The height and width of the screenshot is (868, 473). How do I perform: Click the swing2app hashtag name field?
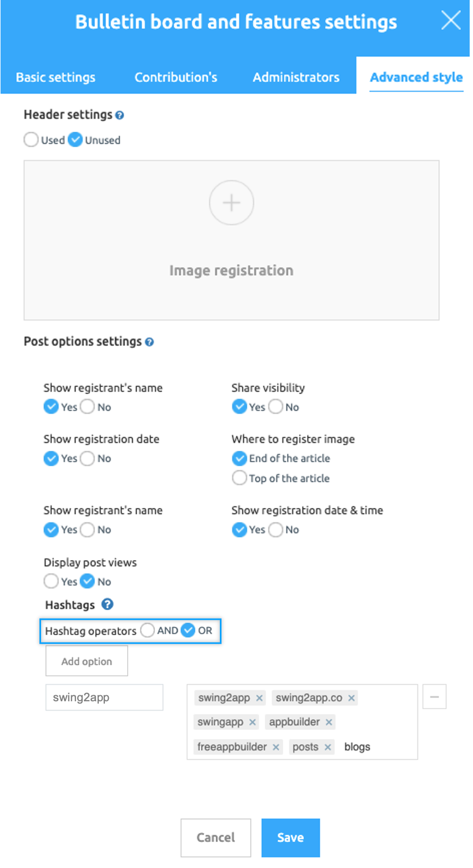click(104, 697)
